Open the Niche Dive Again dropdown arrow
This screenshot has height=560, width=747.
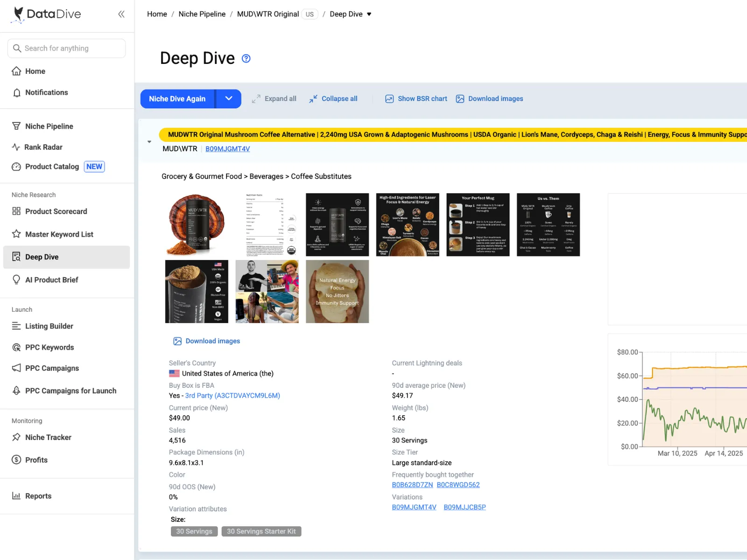[x=228, y=98]
